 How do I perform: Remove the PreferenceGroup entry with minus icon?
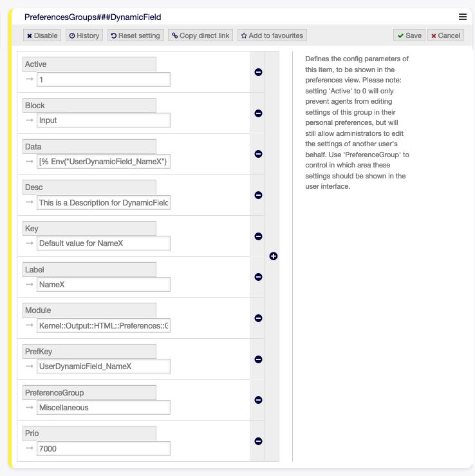click(258, 400)
